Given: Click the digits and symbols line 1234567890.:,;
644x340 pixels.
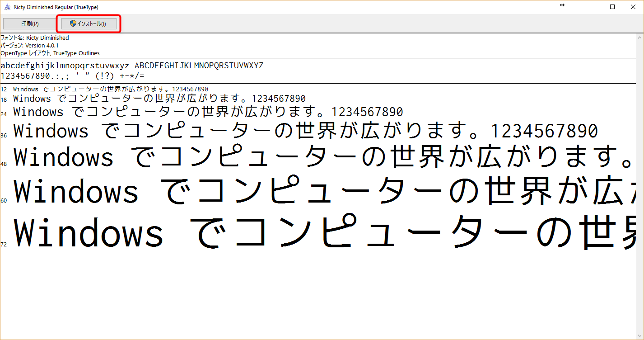Looking at the screenshot, I should (x=73, y=76).
